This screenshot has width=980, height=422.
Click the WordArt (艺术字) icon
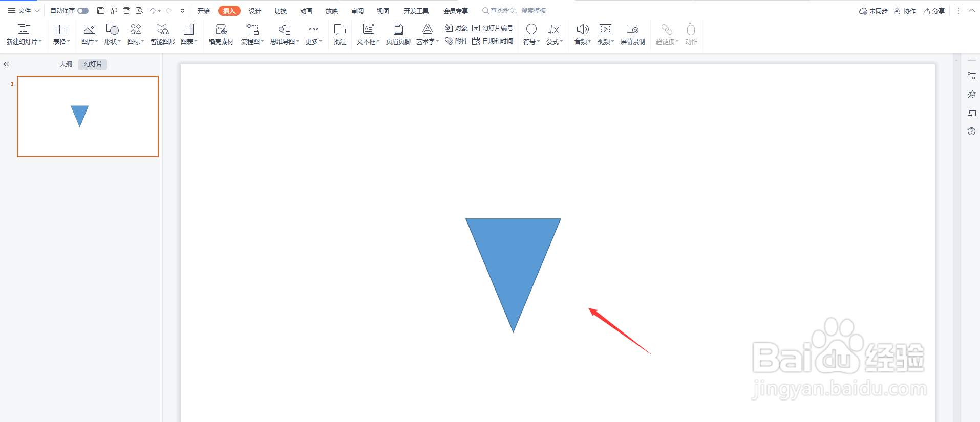[x=428, y=29]
